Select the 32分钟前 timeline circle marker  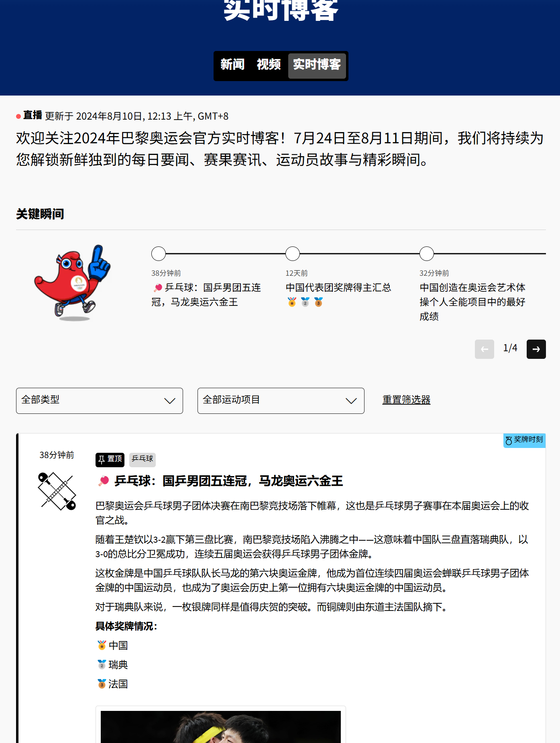[x=427, y=254]
